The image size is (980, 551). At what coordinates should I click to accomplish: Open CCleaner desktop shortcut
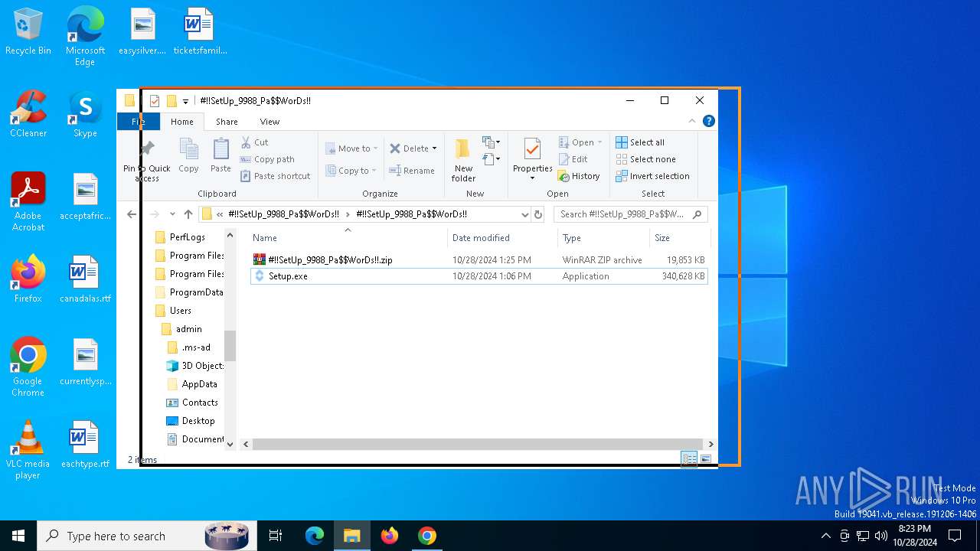[28, 114]
